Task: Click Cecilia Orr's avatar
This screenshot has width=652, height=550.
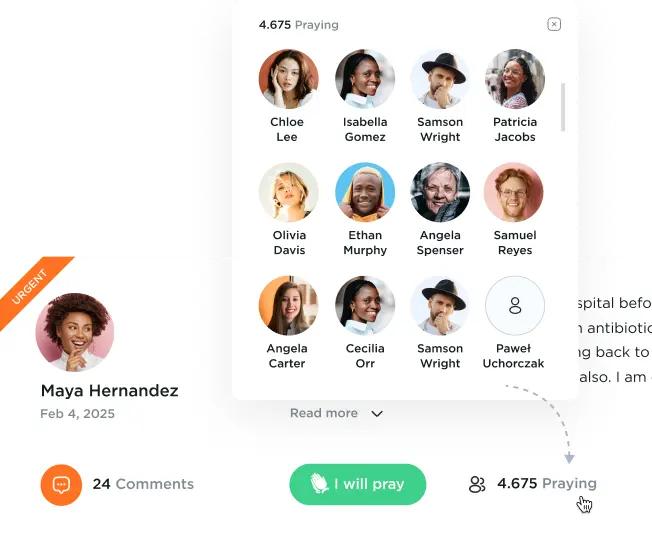Action: (x=365, y=306)
